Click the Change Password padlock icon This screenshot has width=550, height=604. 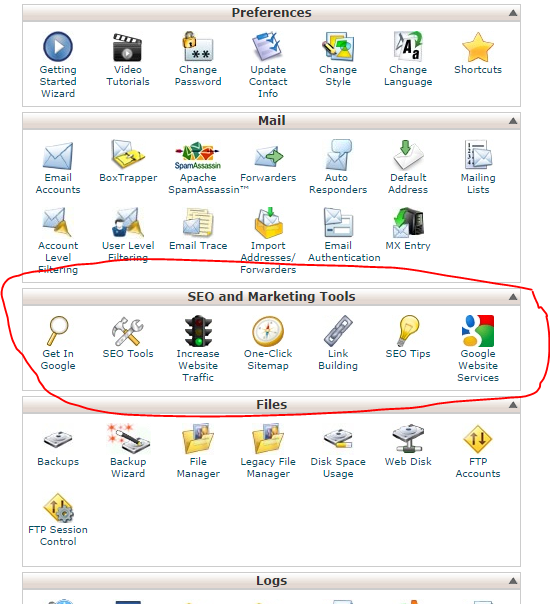[x=198, y=47]
